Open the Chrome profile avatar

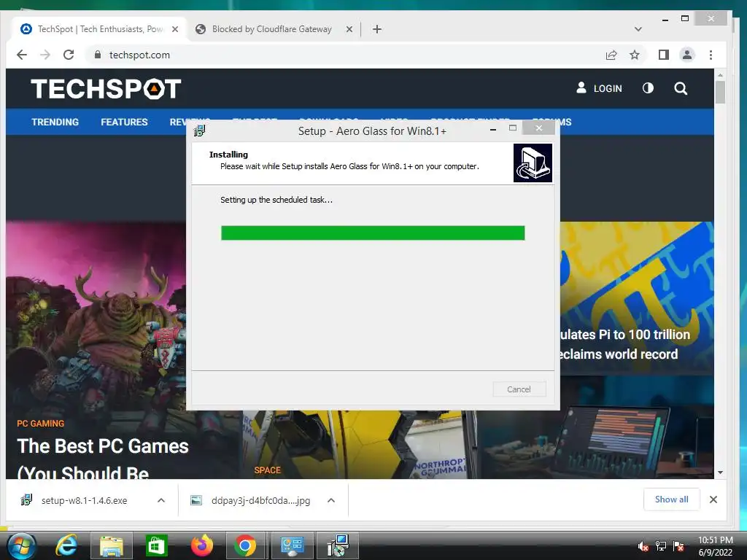pyautogui.click(x=687, y=55)
